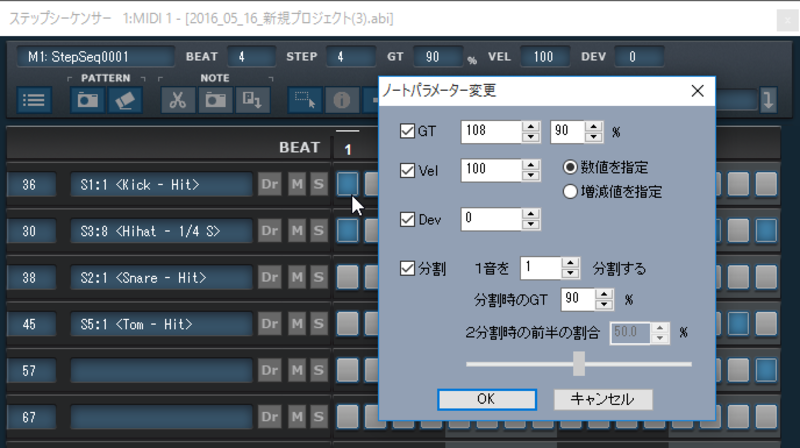Click キャンセル button in dialog
Screen dimensions: 800x448
(603, 399)
